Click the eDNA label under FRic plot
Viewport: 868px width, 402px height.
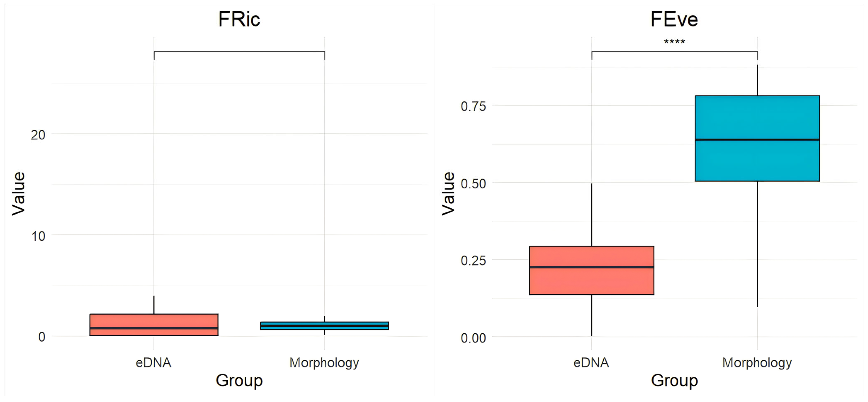[153, 363]
